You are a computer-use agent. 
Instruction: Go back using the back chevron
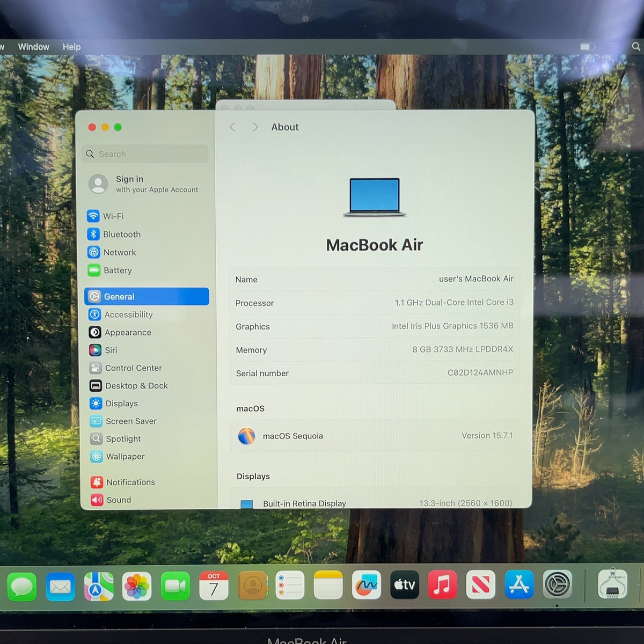point(232,127)
